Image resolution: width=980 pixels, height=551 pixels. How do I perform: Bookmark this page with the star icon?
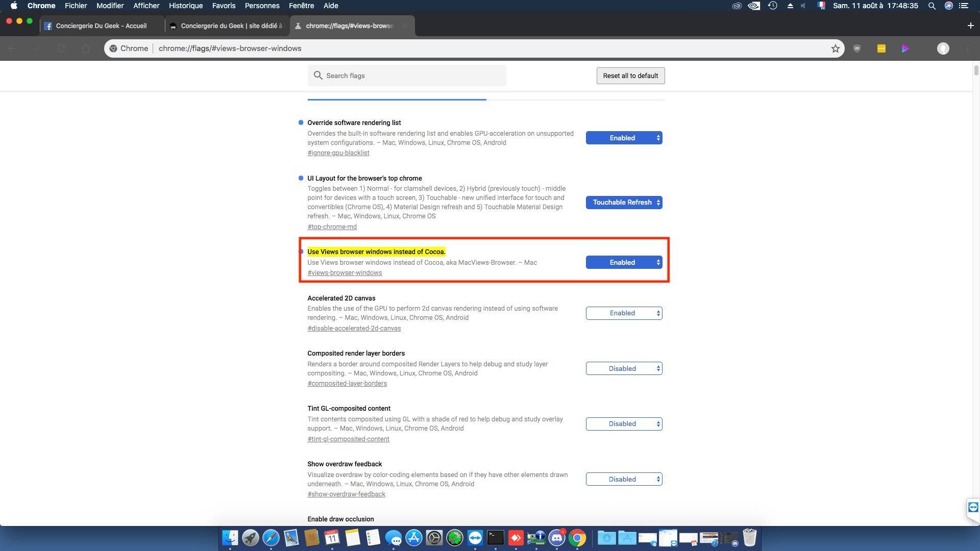point(835,48)
